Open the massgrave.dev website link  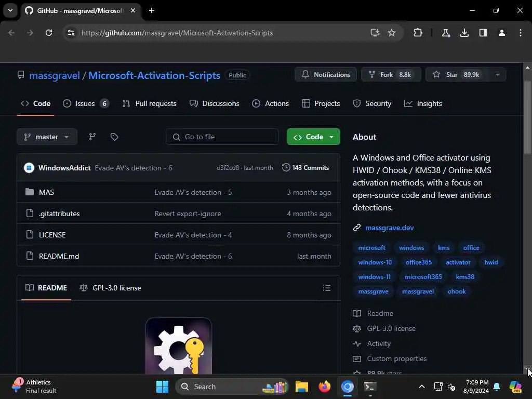(389, 228)
